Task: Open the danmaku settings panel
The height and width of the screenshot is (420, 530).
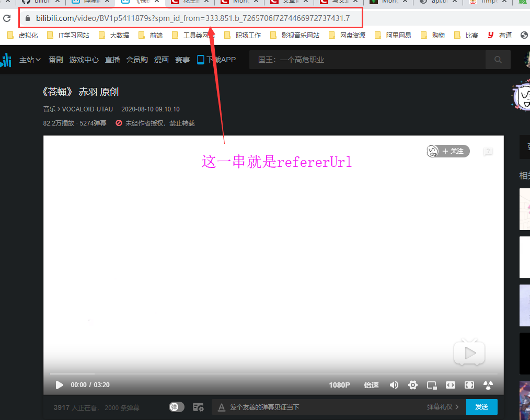Action: (198, 407)
